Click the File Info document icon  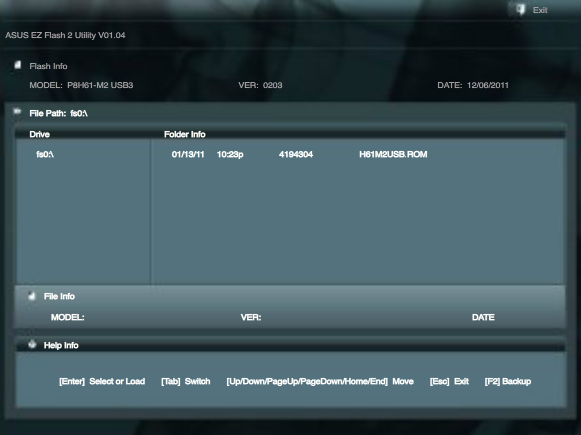[x=31, y=296]
